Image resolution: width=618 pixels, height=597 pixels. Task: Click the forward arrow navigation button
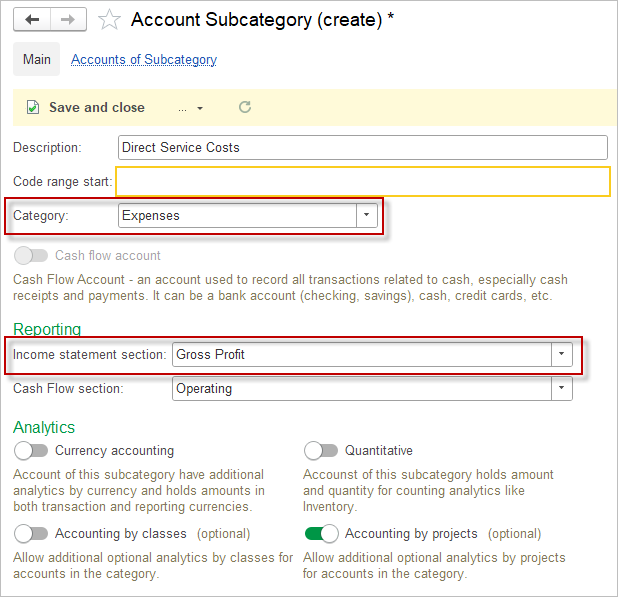(x=67, y=19)
